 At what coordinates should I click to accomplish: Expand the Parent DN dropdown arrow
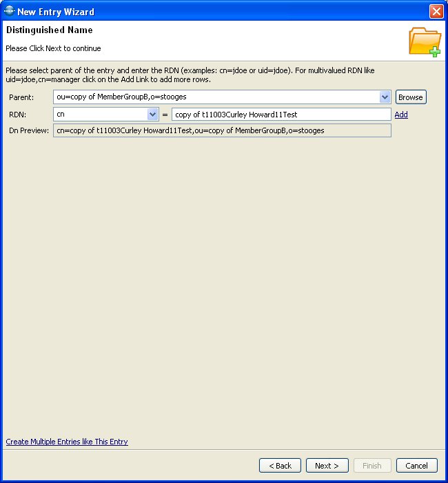385,97
